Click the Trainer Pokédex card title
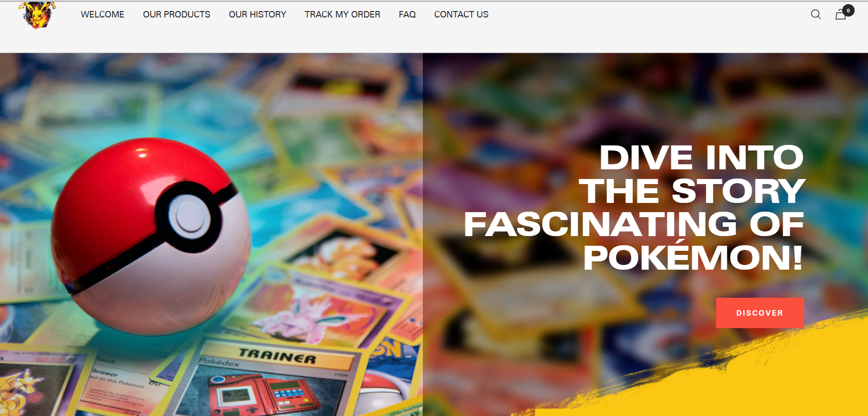The height and width of the screenshot is (416, 868). point(277,356)
